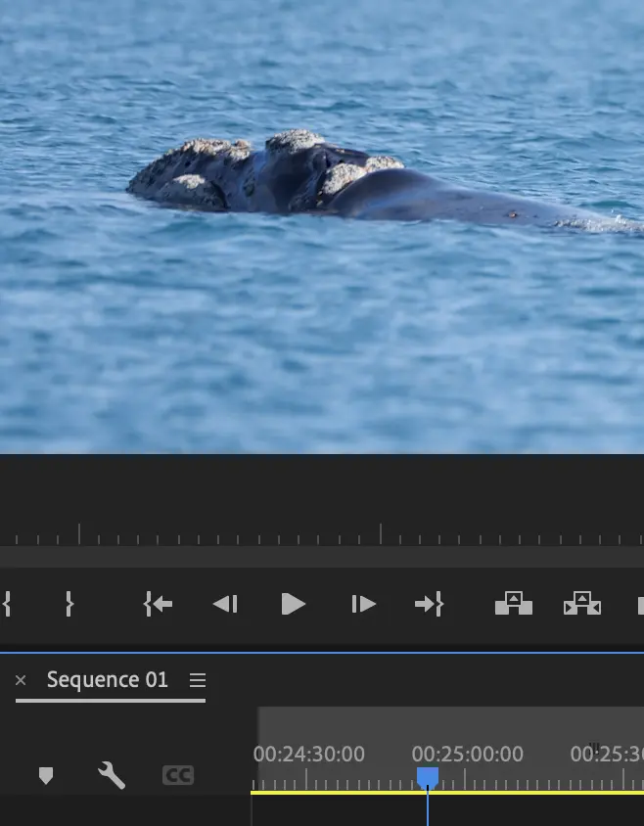Click the Lift button
This screenshot has height=826, width=644.
(x=513, y=604)
